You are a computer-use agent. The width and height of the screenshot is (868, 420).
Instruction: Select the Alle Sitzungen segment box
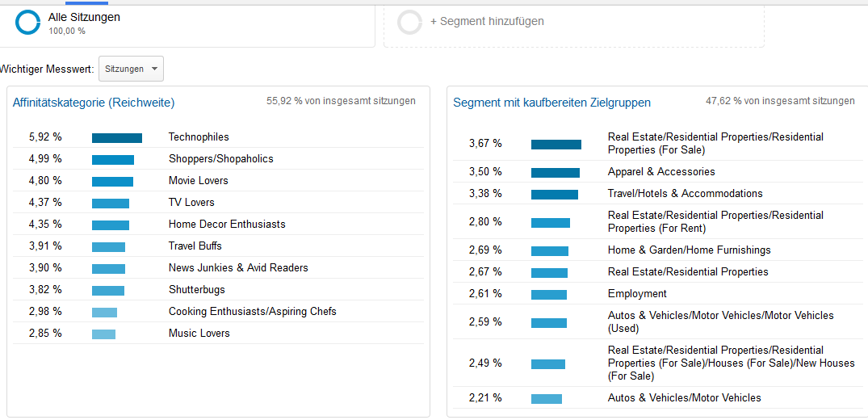point(187,26)
